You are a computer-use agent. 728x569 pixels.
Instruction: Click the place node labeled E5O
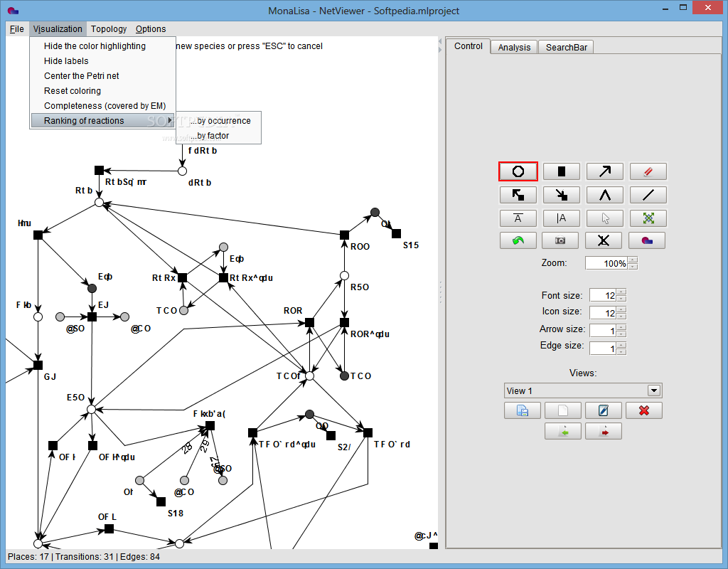tap(92, 409)
